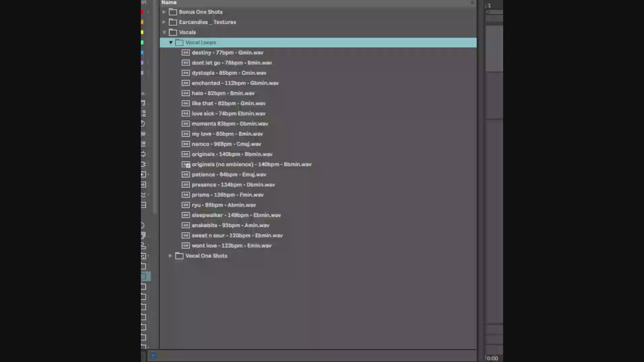Open the Grooves category icon
Viewport: 644px width, 362px height.
coord(143,195)
